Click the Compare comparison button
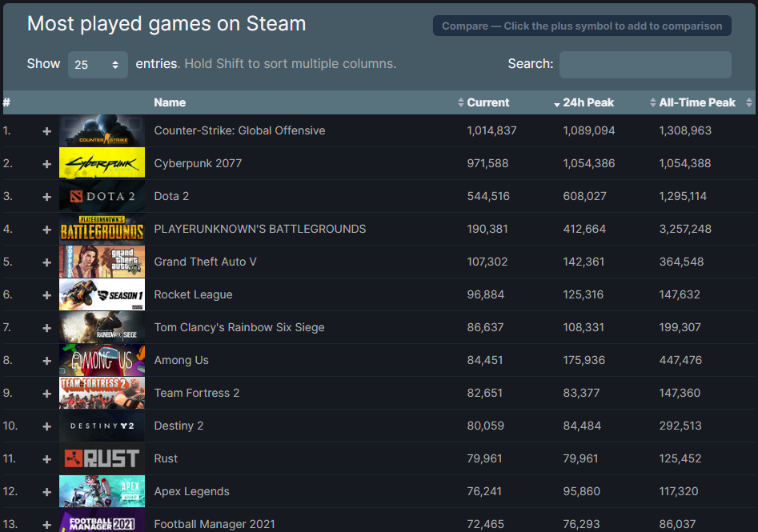Screen dimensions: 758x532 coord(582,26)
